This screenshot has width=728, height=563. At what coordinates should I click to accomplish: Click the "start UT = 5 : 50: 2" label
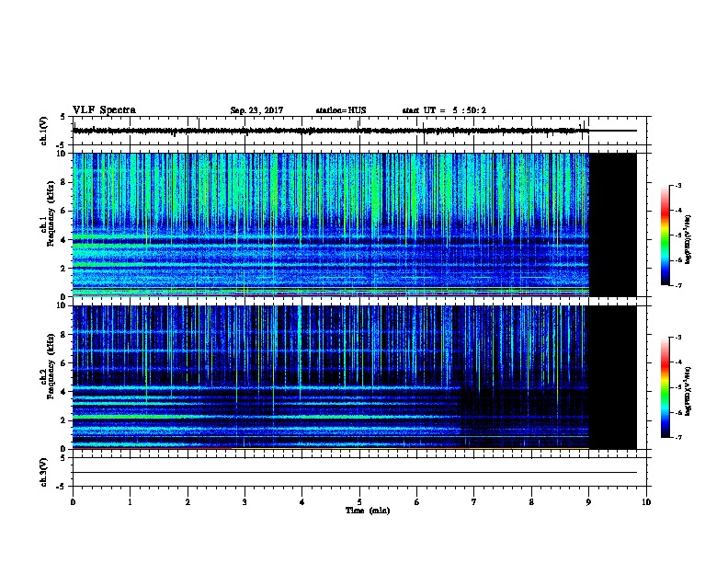444,110
